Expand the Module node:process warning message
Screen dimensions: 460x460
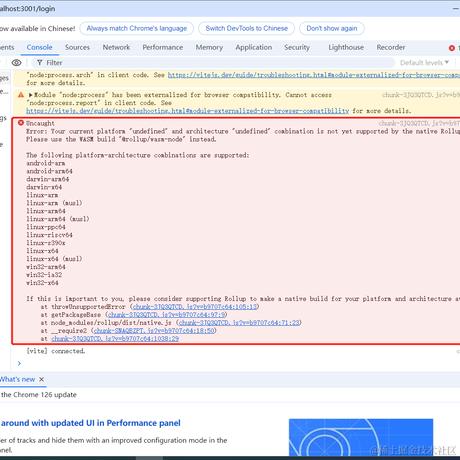[31, 95]
